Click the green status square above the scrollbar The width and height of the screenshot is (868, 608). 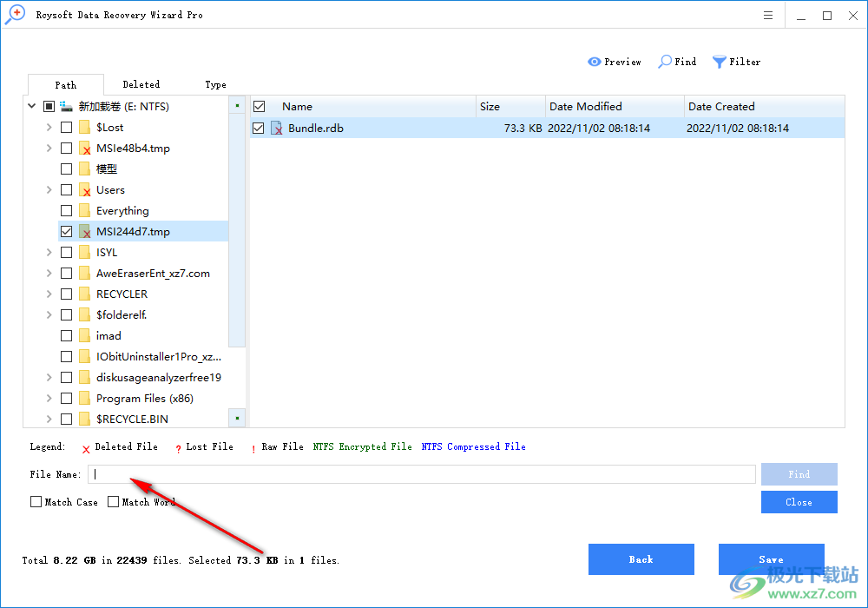[237, 105]
